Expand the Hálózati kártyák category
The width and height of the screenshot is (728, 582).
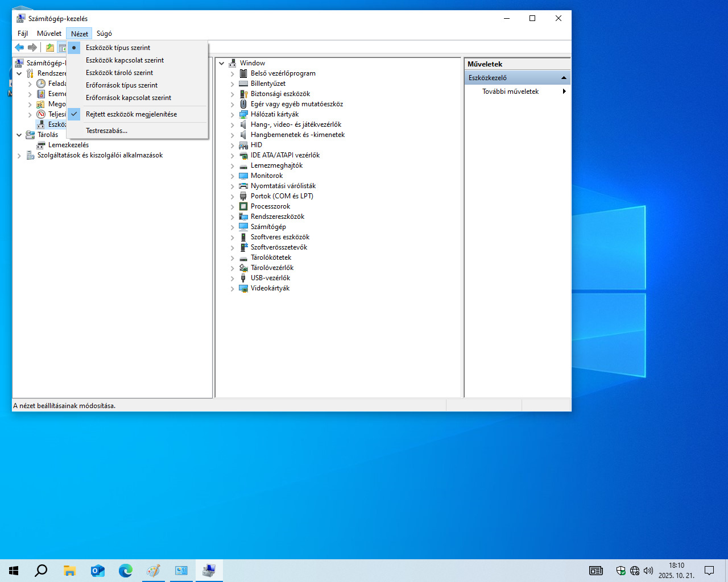click(x=232, y=115)
